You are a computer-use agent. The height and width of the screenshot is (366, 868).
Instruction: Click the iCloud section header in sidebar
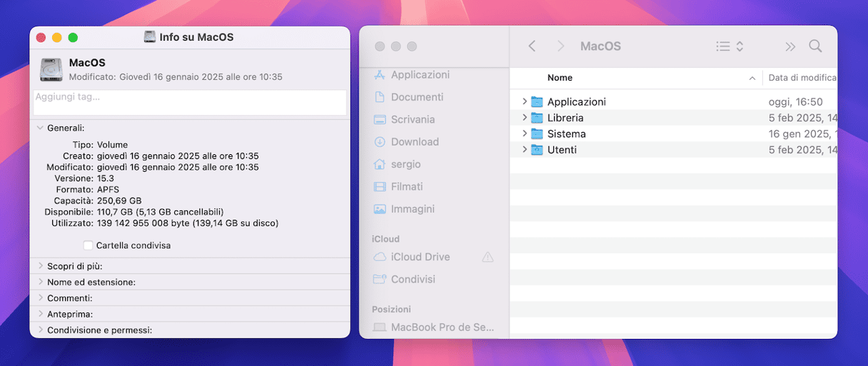[385, 239]
